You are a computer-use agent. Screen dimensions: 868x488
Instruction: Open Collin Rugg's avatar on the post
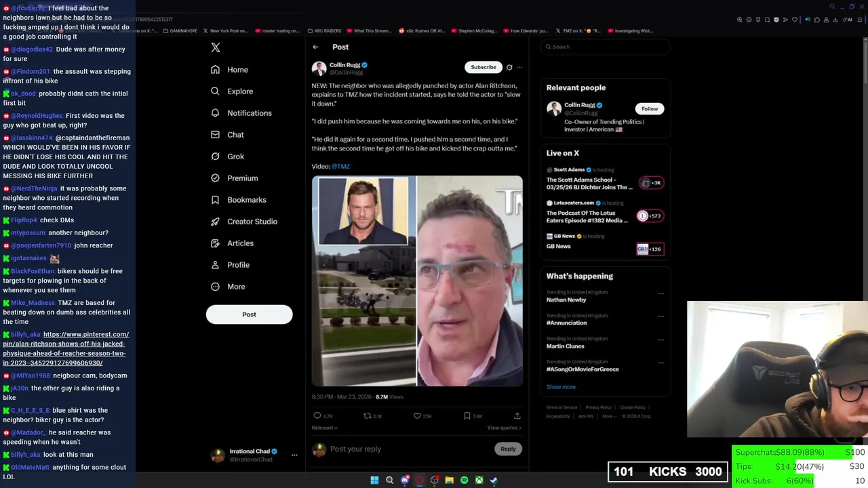(x=319, y=68)
